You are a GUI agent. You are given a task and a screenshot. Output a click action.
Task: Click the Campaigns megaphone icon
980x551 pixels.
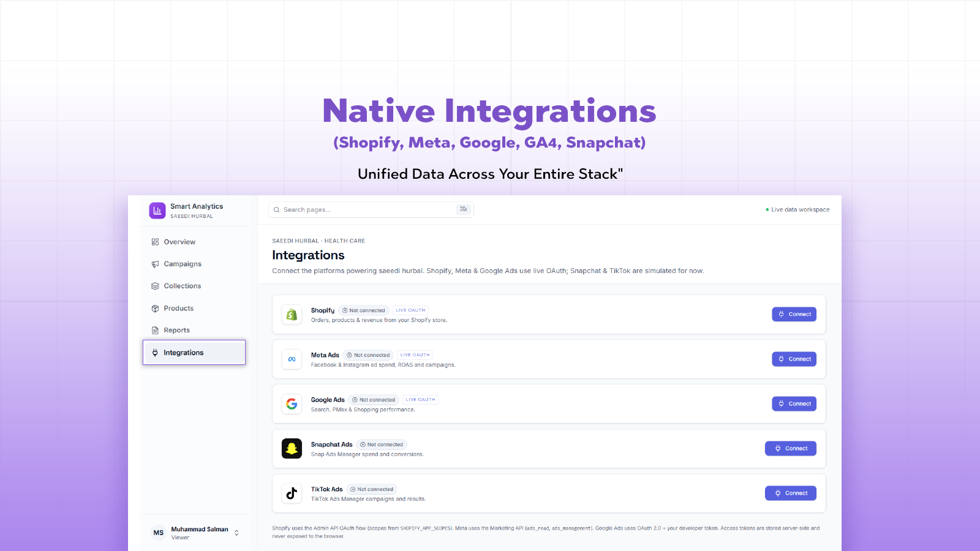point(155,264)
